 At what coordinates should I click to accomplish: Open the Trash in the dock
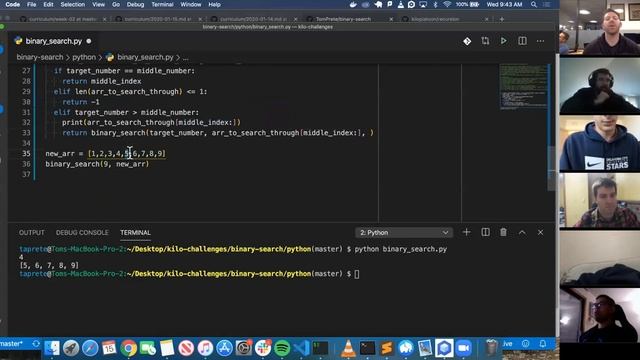[x=491, y=348]
